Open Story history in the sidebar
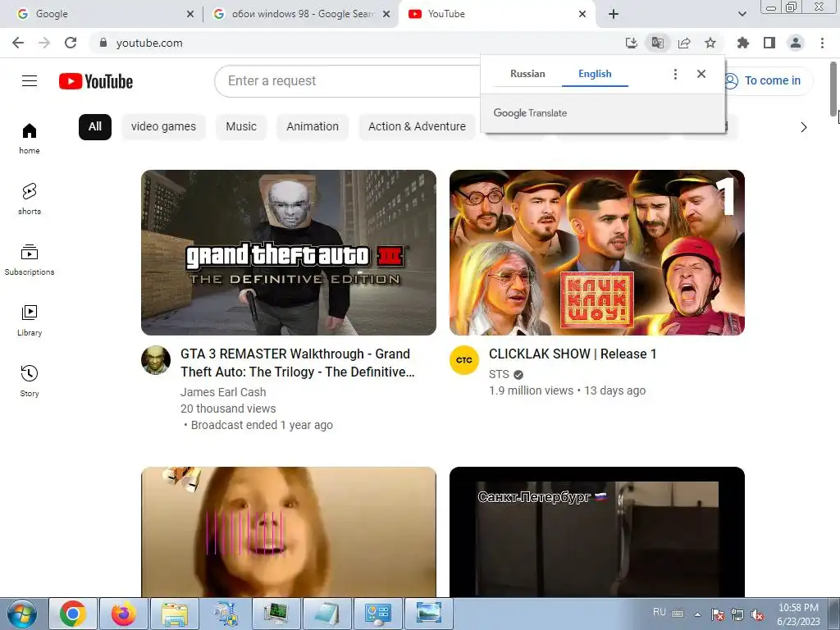This screenshot has width=840, height=630. pos(30,381)
